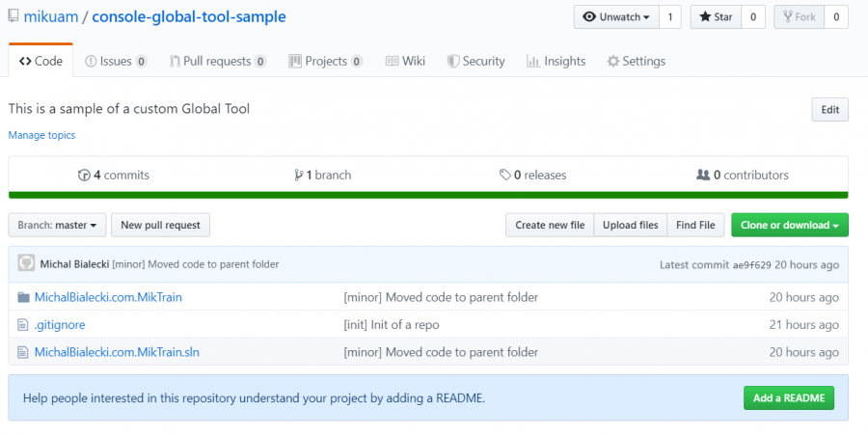
Task: Star this repository
Action: [715, 17]
